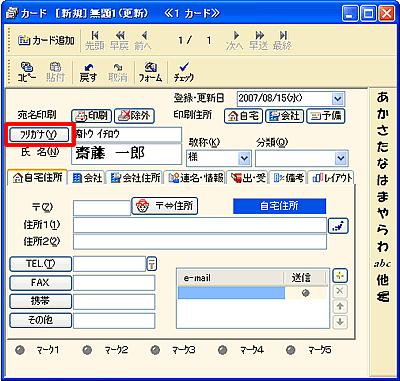Open the 分類 category dropdown
The width and height of the screenshot is (400, 381).
point(341,158)
